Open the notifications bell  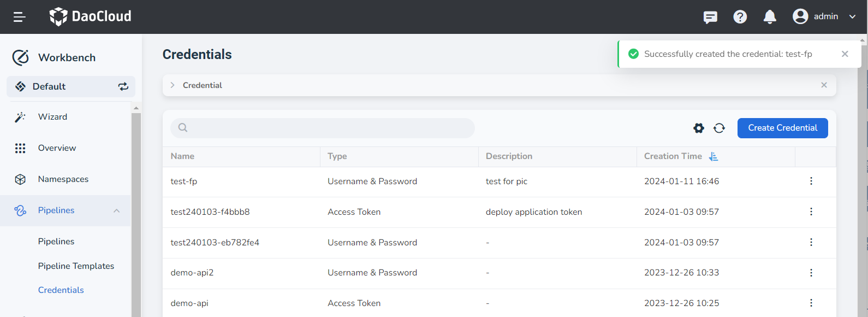(x=770, y=17)
